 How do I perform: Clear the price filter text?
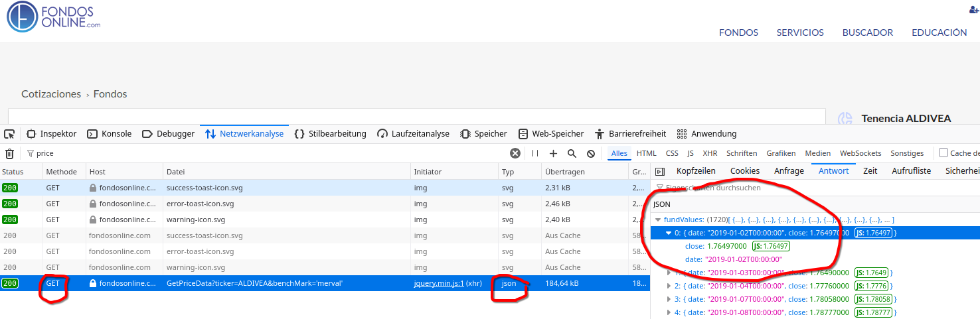(x=515, y=153)
